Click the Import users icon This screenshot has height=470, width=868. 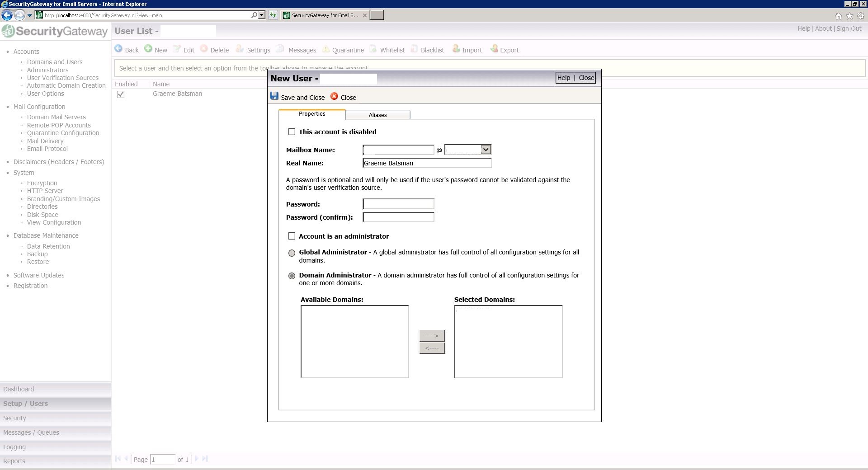coord(456,49)
